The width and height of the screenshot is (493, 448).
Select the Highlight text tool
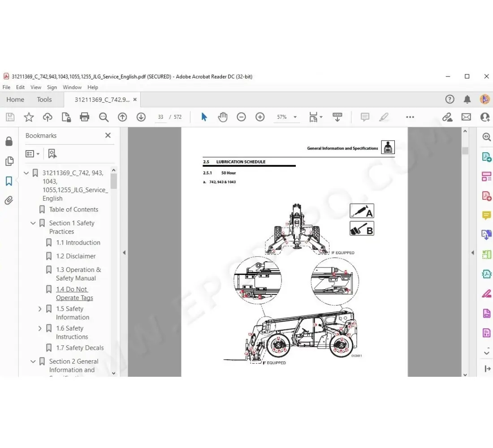coord(384,117)
